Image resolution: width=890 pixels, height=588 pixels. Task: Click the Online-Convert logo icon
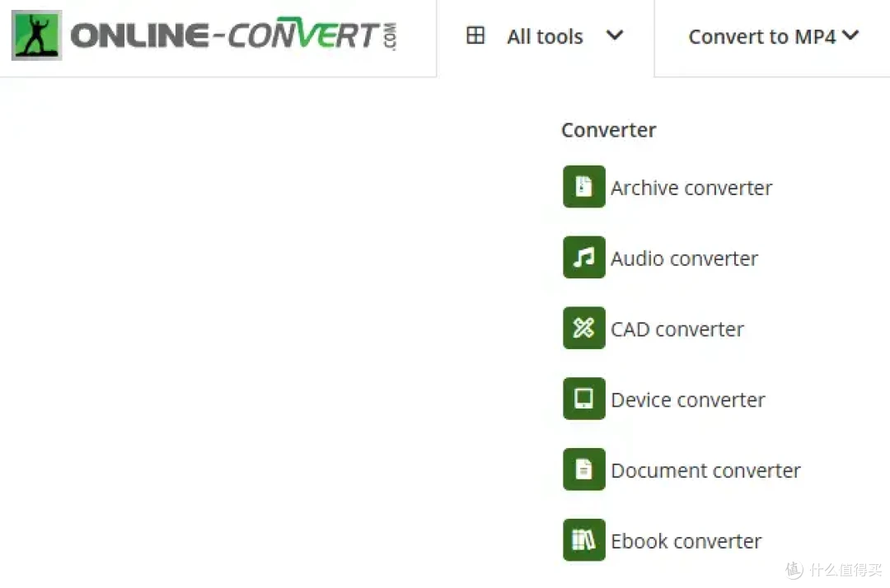click(x=36, y=35)
